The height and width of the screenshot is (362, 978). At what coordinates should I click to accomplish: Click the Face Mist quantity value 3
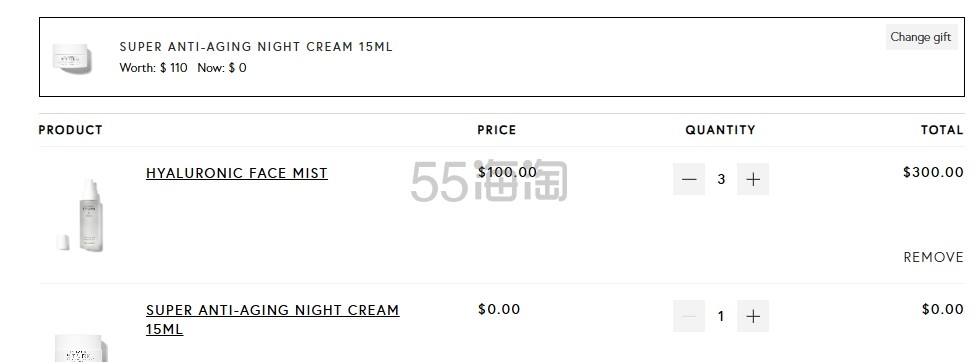tap(721, 179)
